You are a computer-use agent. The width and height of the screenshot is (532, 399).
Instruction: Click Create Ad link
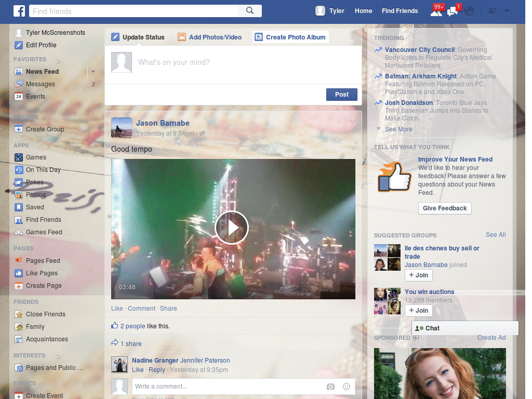point(491,338)
